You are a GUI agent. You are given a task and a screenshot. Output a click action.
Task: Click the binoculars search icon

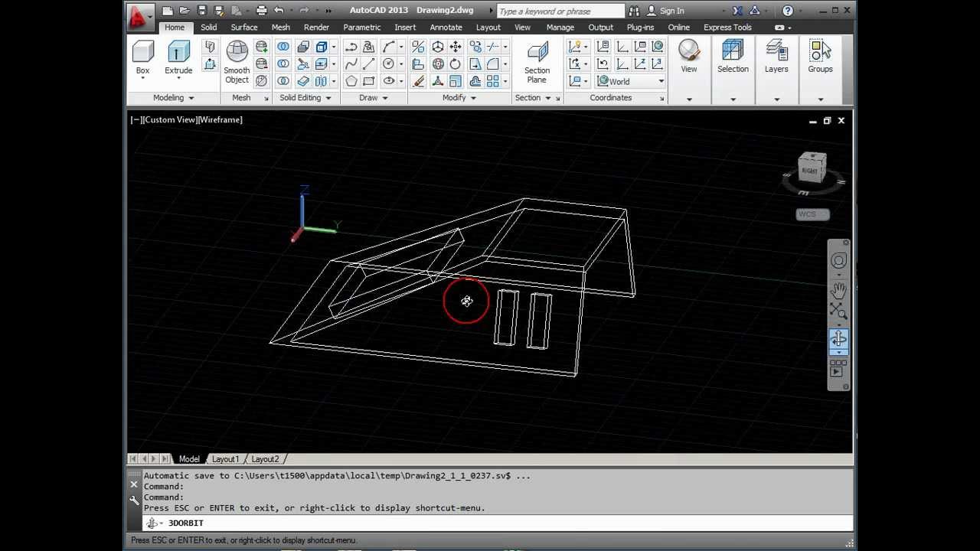pyautogui.click(x=634, y=11)
